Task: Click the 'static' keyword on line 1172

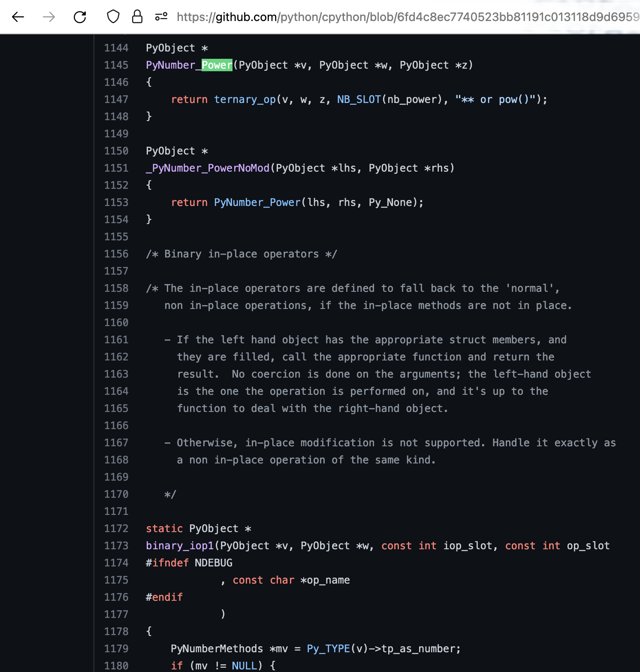Action: pyautogui.click(x=164, y=529)
